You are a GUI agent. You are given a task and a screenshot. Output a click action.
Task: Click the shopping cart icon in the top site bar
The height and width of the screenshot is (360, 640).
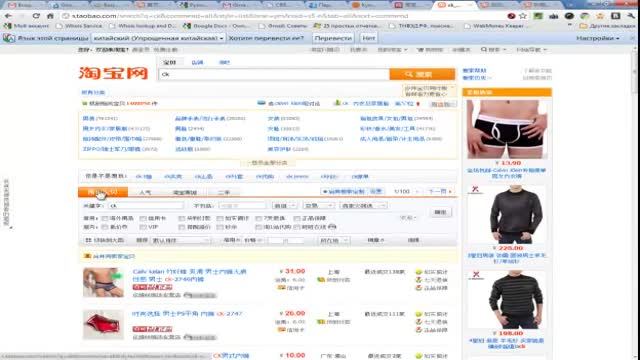(420, 49)
